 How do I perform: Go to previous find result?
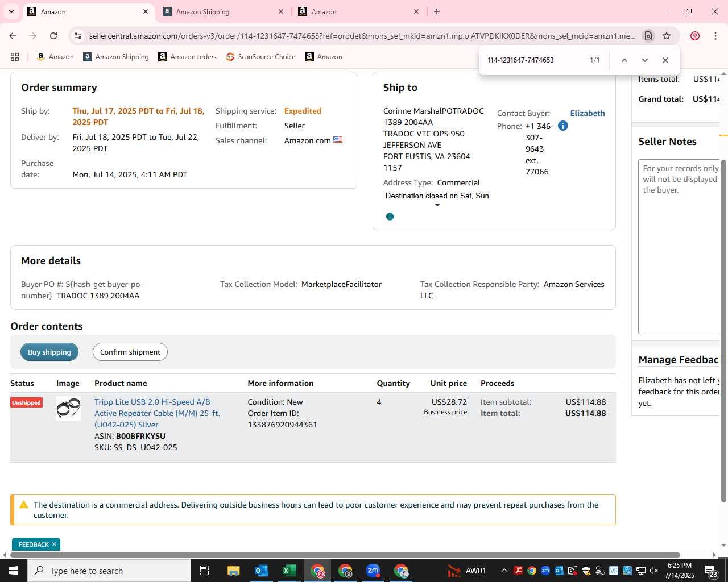(x=624, y=60)
